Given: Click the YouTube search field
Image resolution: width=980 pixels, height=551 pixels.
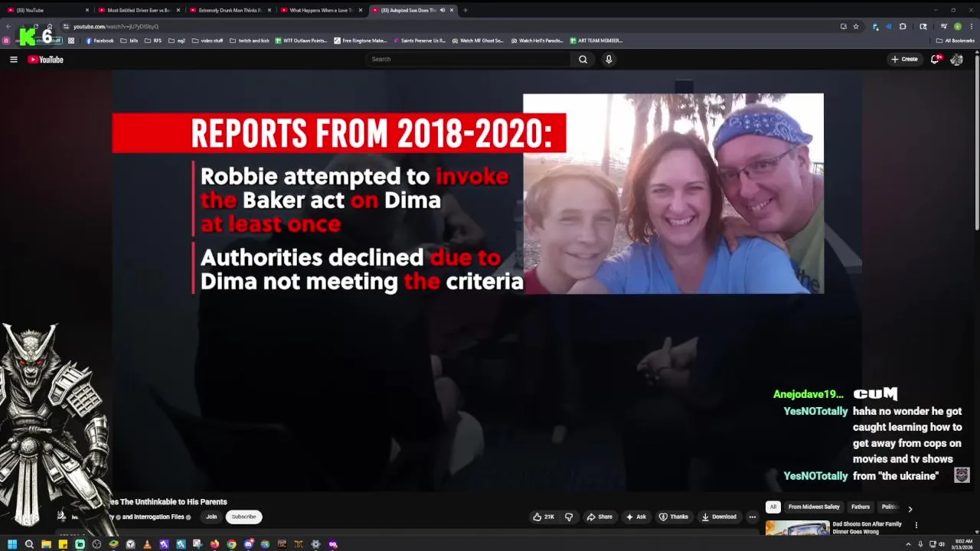Looking at the screenshot, I should pos(469,59).
